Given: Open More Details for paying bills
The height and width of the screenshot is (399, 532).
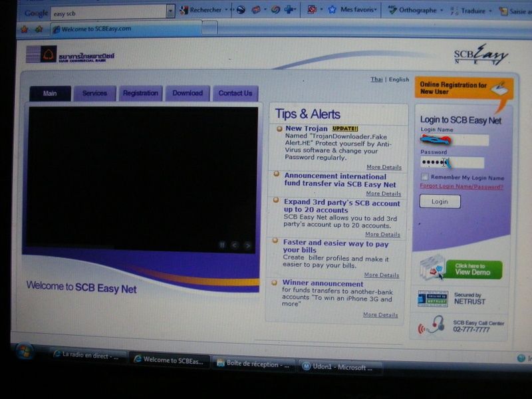Looking at the screenshot, I should point(381,275).
